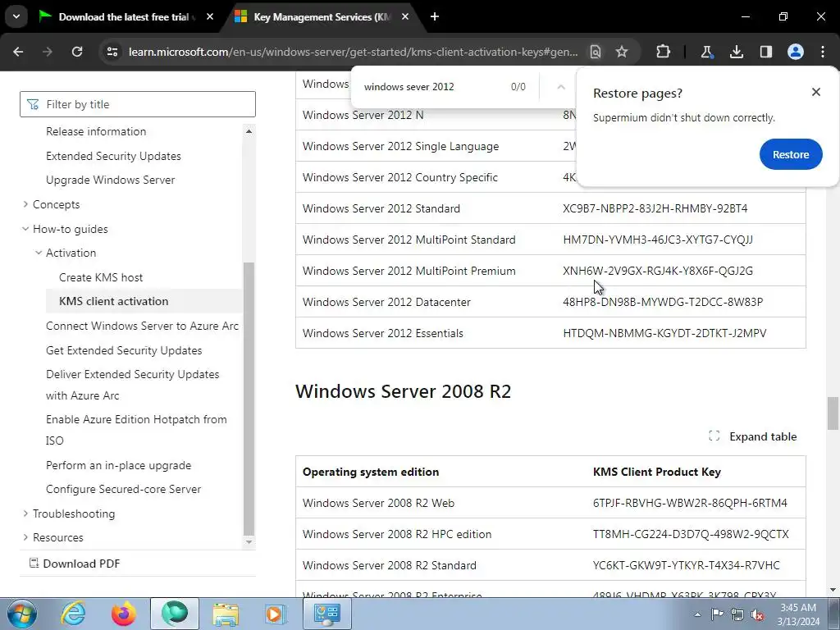Viewport: 840px width, 630px height.
Task: Open Get Extended Security Updates
Action: pos(124,350)
